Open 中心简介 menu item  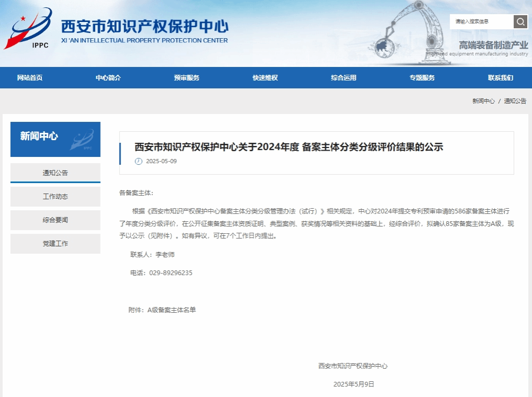tap(108, 77)
